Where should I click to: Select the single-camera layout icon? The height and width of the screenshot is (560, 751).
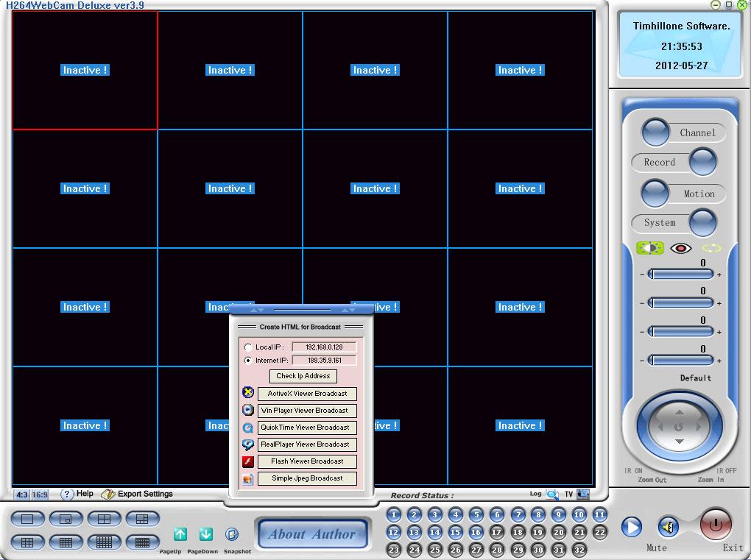(28, 520)
